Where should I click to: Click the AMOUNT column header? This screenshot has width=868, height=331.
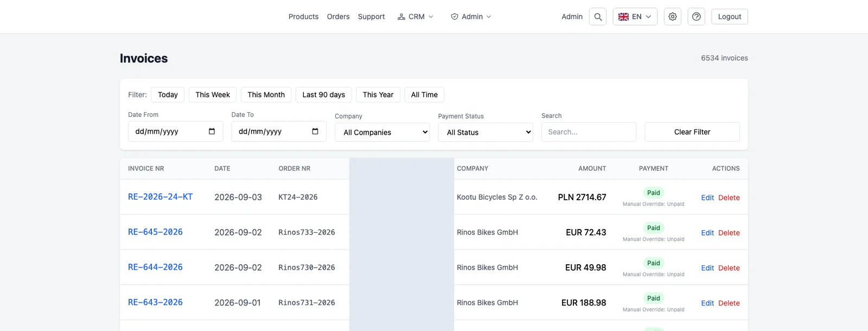[592, 169]
